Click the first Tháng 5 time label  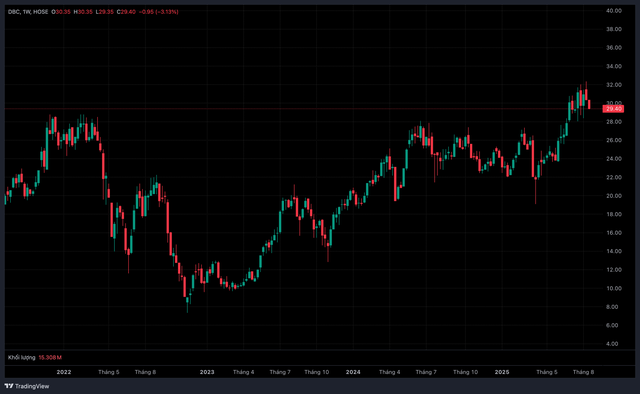109,372
